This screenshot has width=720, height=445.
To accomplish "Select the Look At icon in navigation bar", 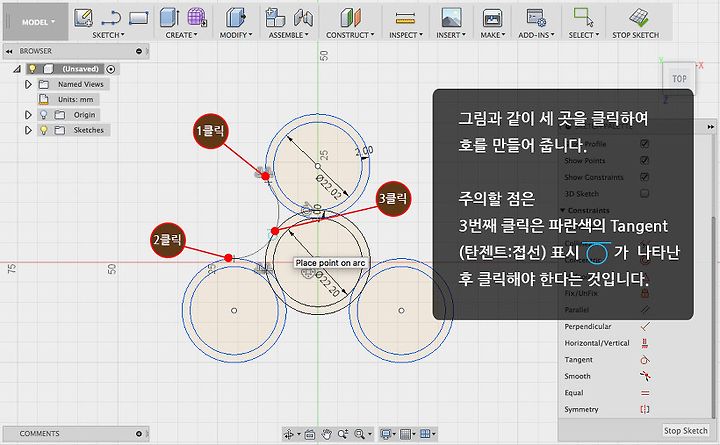I will pyautogui.click(x=310, y=434).
